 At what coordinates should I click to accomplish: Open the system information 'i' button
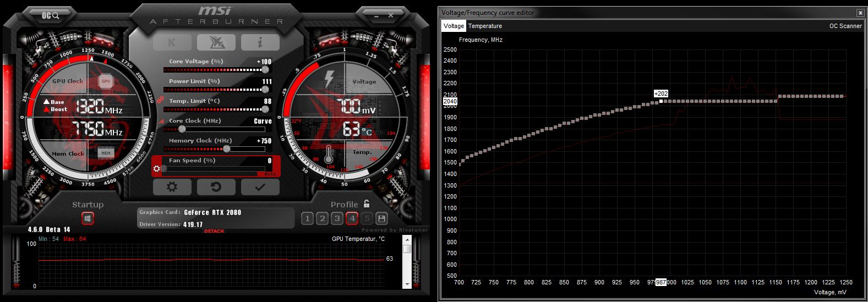pyautogui.click(x=260, y=42)
